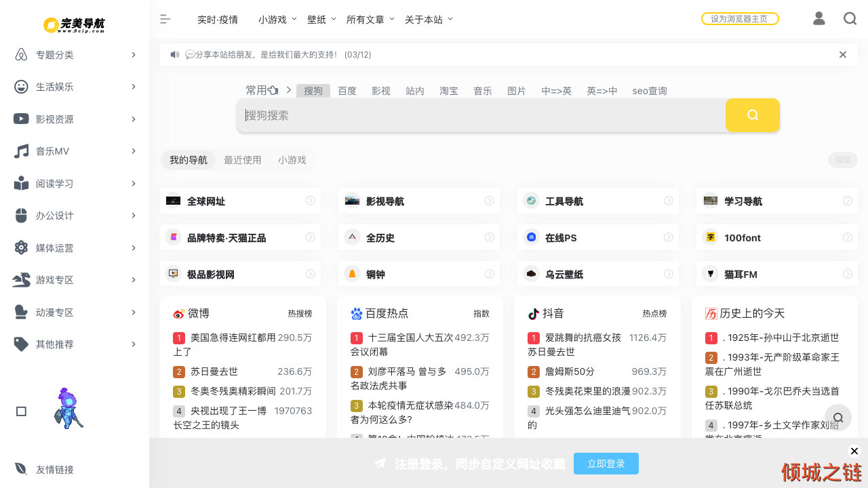This screenshot has width=868, height=488.
Task: Toggle the sidebar collapse icon
Action: click(x=165, y=19)
